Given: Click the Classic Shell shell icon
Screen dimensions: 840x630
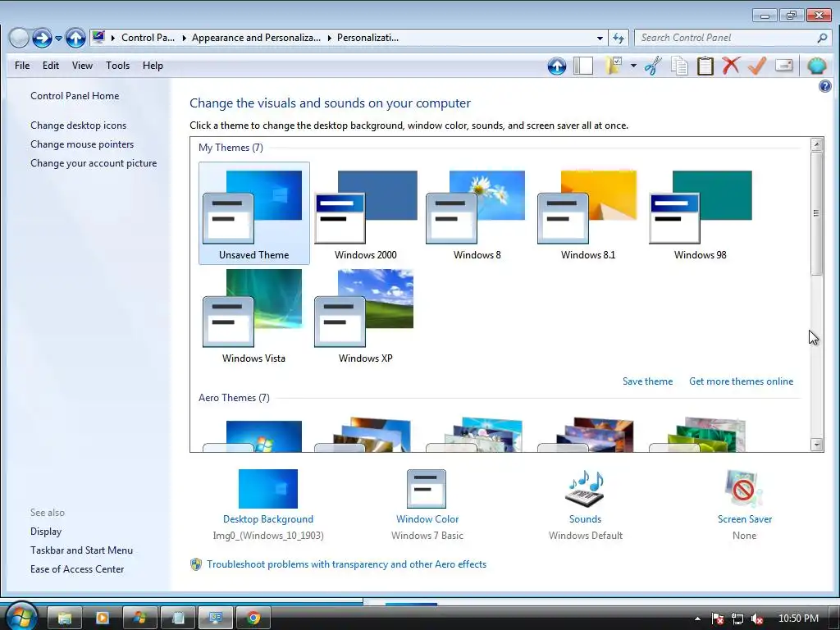Looking at the screenshot, I should coord(816,66).
